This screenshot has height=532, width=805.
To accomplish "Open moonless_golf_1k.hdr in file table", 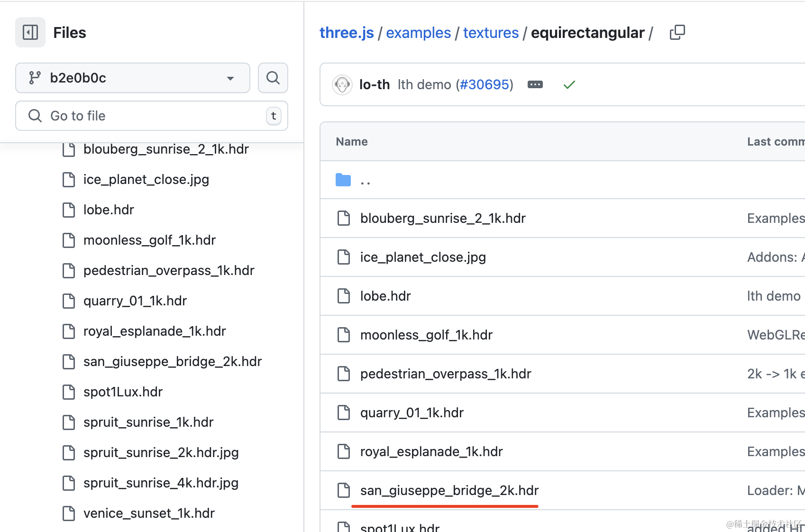I will [426, 335].
